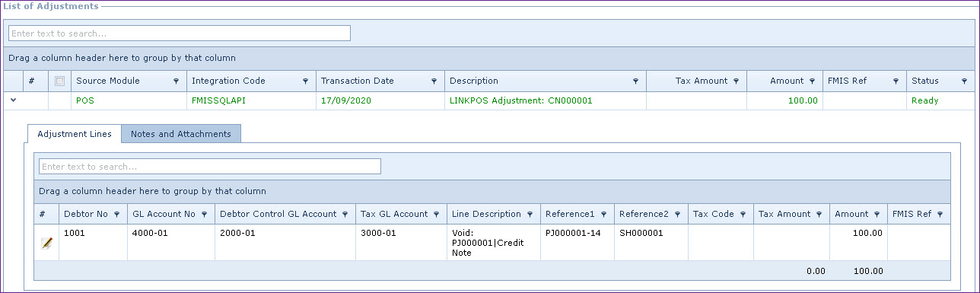Switch to Notes and Attachments tab
The width and height of the screenshot is (980, 293).
pyautogui.click(x=181, y=134)
